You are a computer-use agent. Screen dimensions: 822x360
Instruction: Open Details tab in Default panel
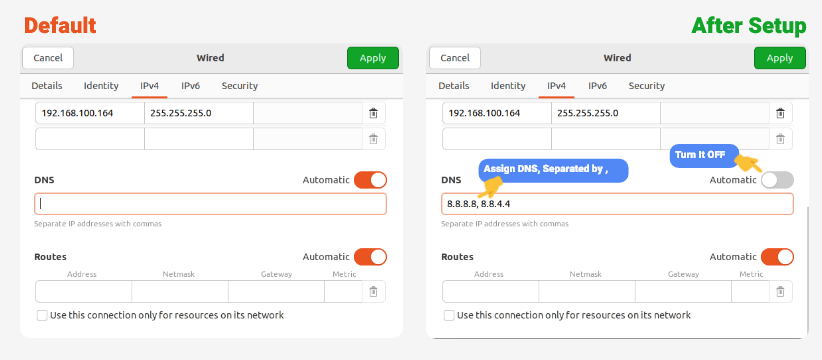47,85
